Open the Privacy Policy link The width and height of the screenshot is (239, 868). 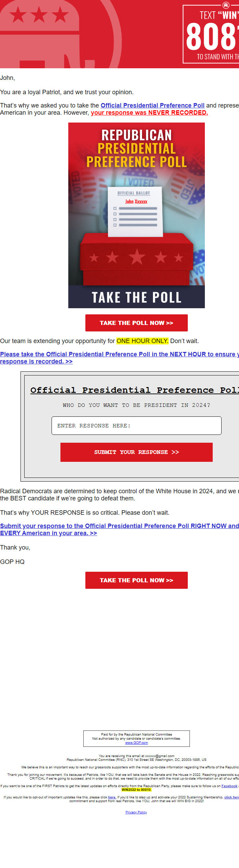coord(136,812)
